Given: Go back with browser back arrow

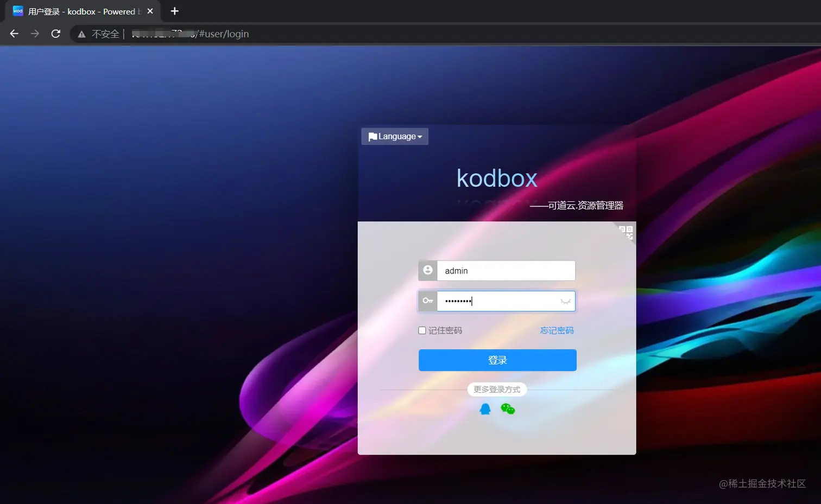Looking at the screenshot, I should pyautogui.click(x=14, y=34).
